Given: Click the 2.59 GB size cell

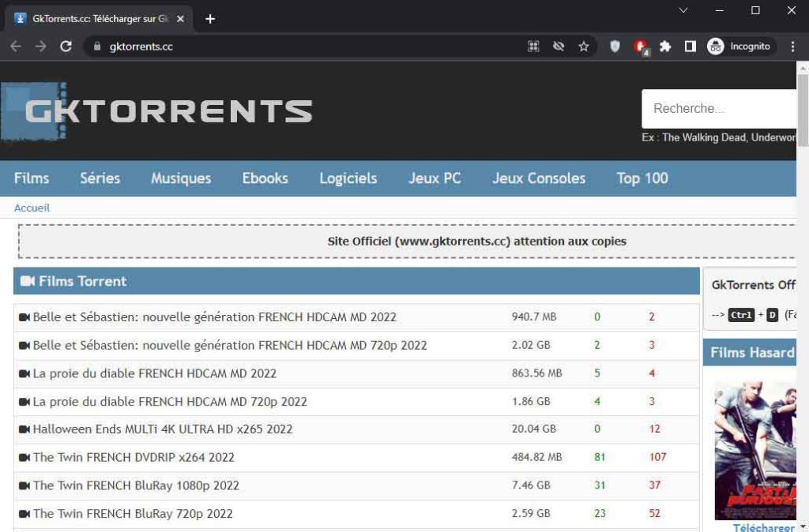Looking at the screenshot, I should point(531,513).
